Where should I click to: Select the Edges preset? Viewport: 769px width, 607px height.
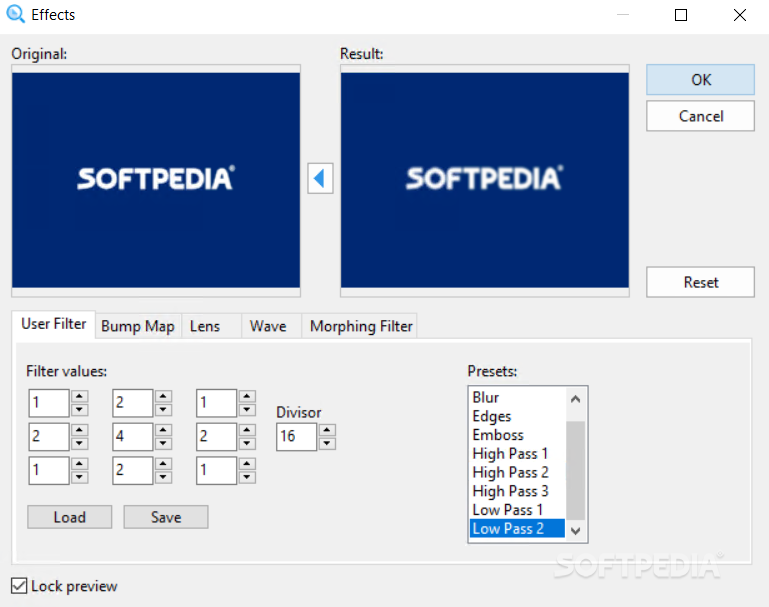pyautogui.click(x=517, y=416)
